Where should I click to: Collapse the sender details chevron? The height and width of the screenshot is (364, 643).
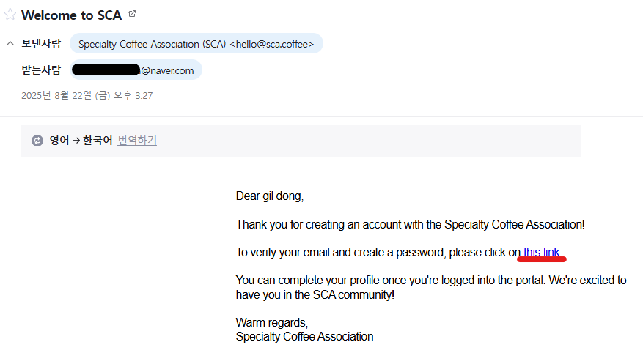(10, 44)
